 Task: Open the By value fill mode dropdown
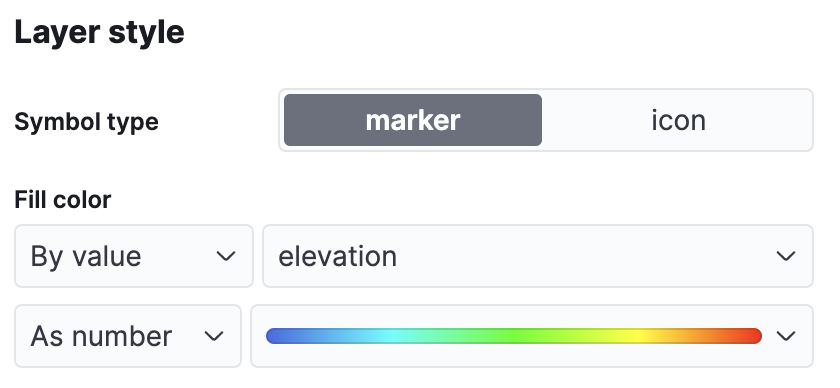[133, 256]
